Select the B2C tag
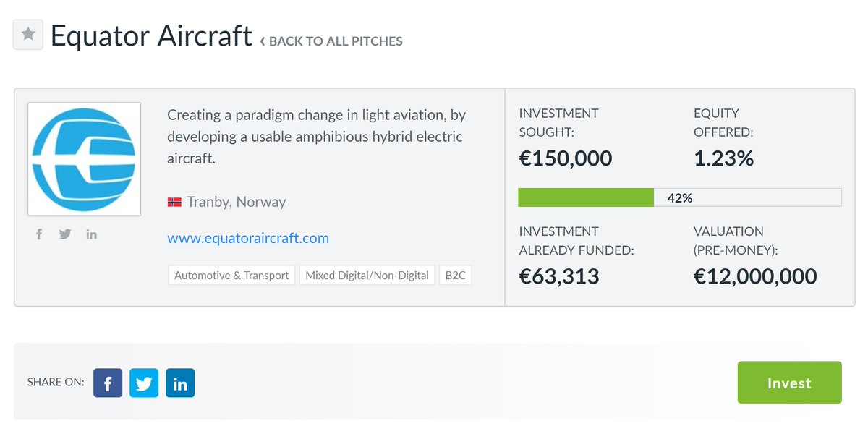 (x=456, y=275)
